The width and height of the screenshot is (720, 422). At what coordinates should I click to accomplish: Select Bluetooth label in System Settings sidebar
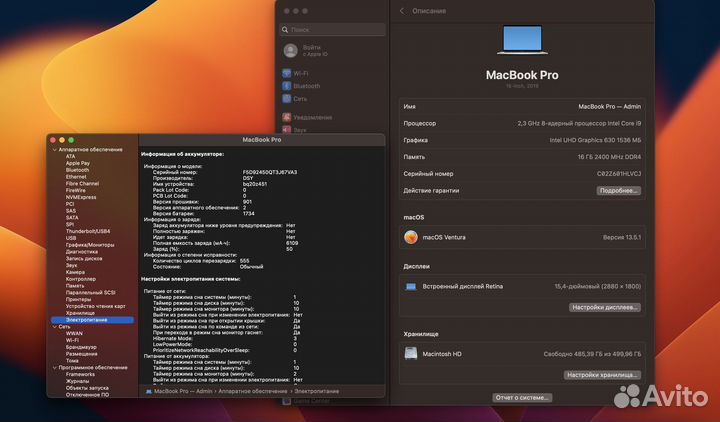coord(307,86)
